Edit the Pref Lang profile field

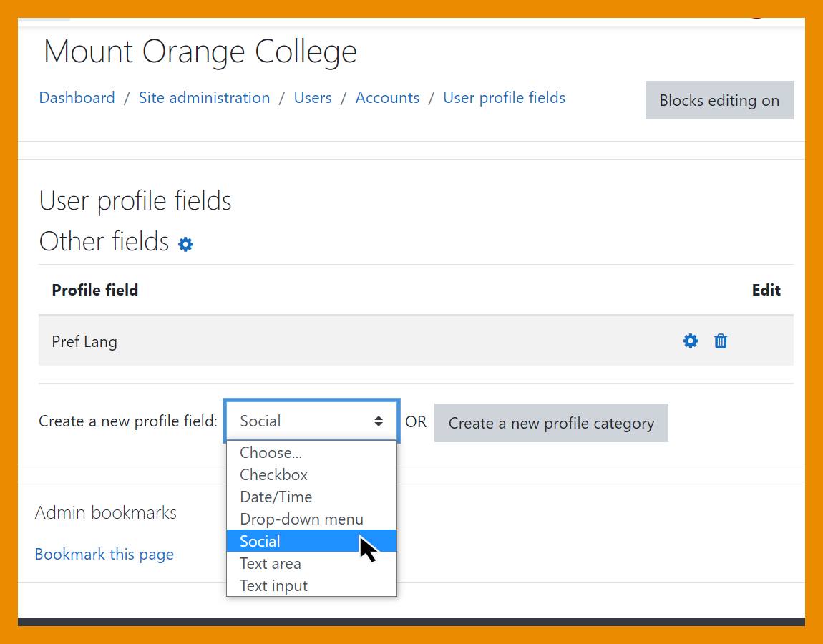pyautogui.click(x=690, y=341)
